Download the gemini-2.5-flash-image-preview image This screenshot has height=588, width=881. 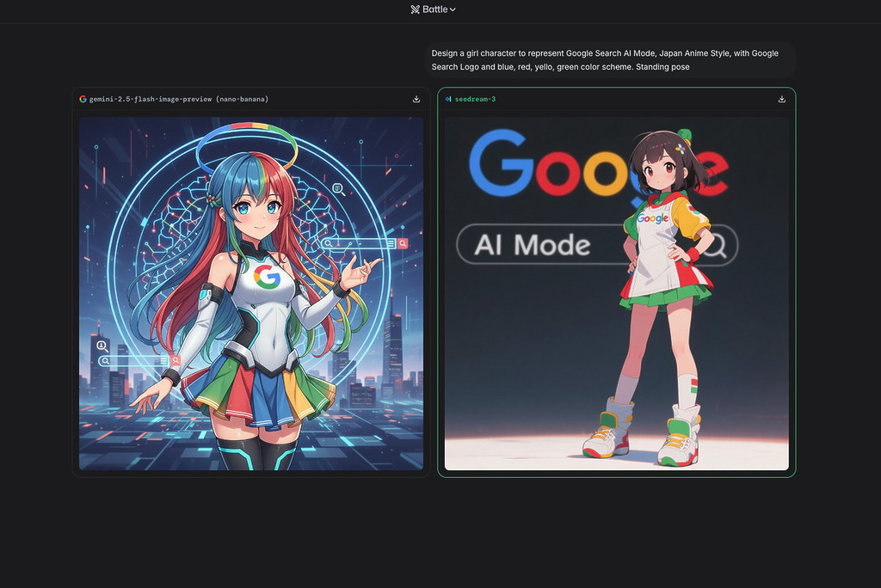tap(416, 100)
